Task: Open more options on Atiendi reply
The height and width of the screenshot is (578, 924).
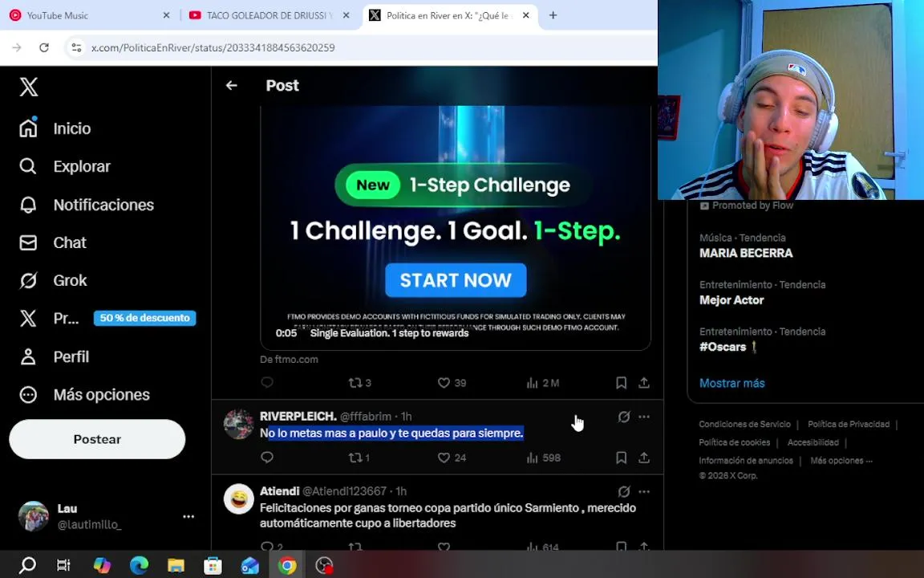Action: pyautogui.click(x=644, y=491)
